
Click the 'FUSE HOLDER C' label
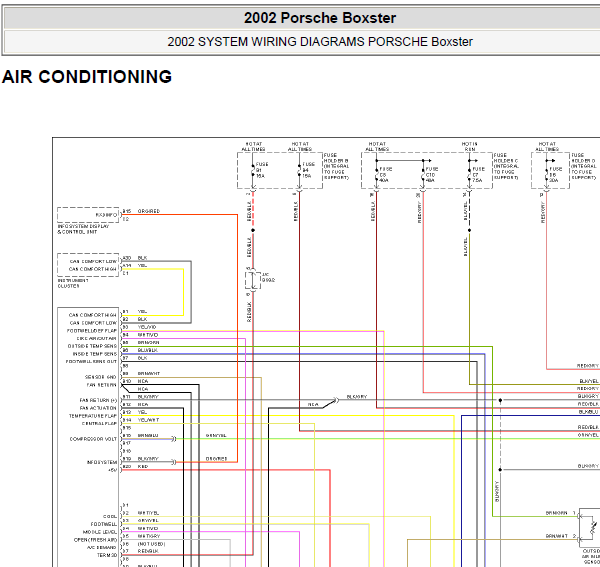pos(506,166)
